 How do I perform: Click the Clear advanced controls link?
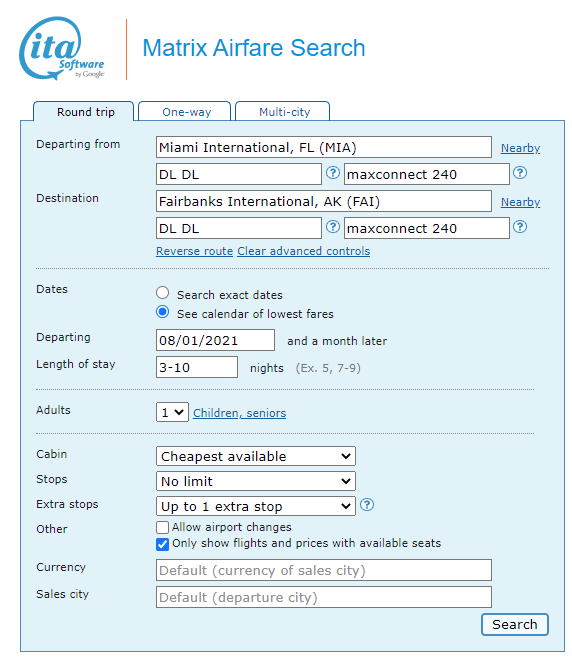pyautogui.click(x=304, y=251)
